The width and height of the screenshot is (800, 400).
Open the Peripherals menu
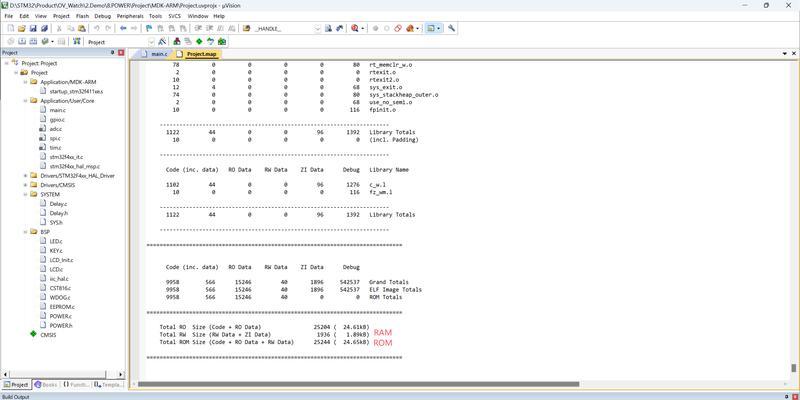click(130, 16)
